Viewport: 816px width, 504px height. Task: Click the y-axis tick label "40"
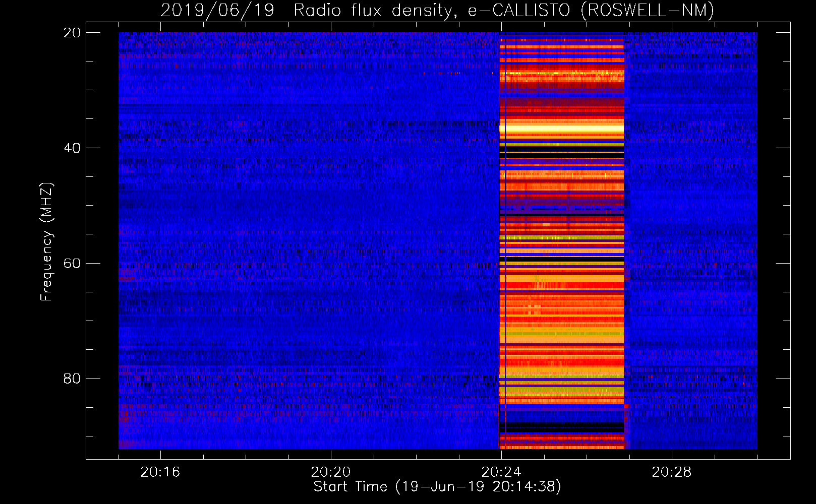pos(72,148)
